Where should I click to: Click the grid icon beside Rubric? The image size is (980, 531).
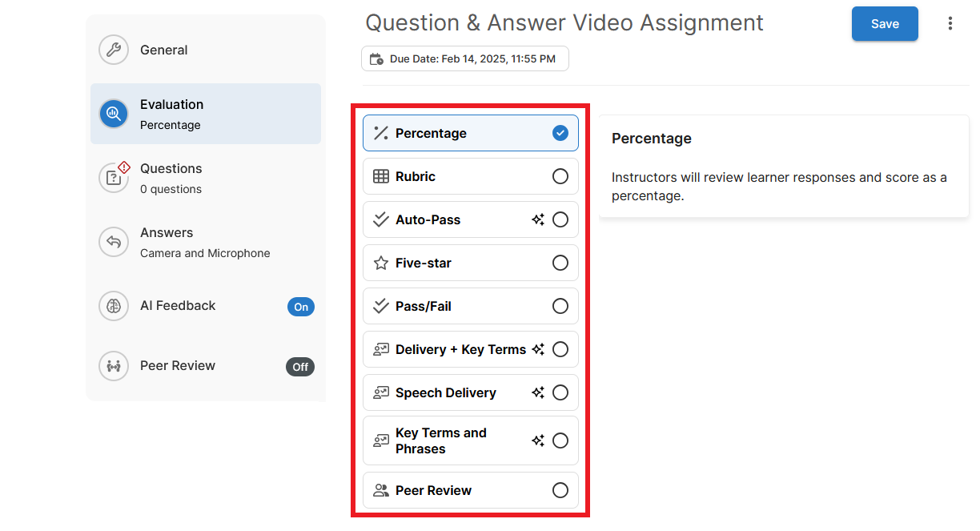[x=381, y=176]
